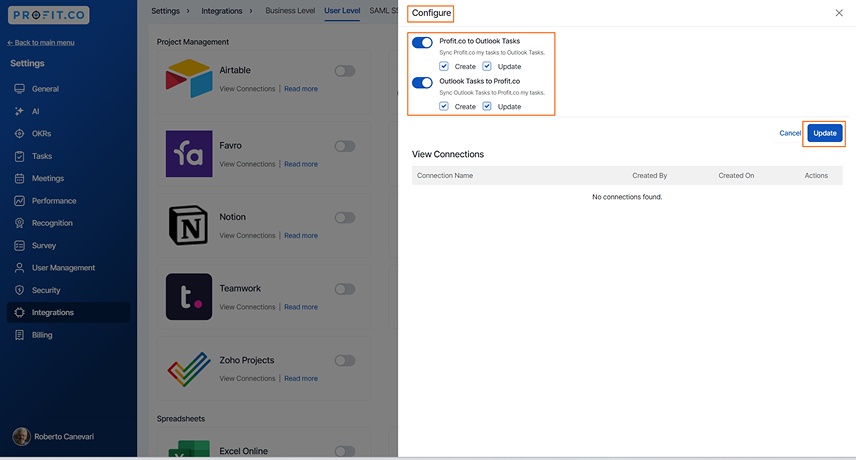Click the AI sparkle icon in sidebar
Image resolution: width=856 pixels, height=460 pixels.
click(20, 111)
